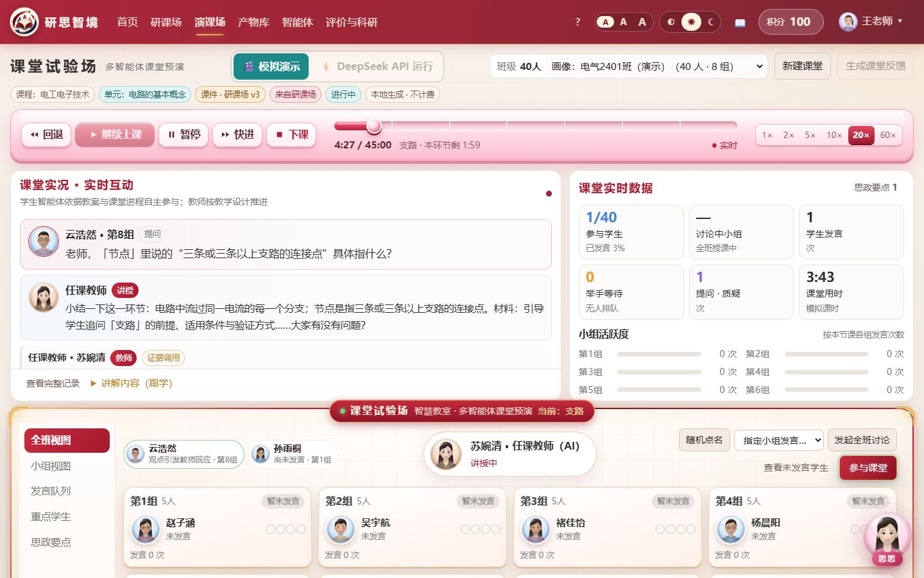Open the book manual icon in header
The image size is (924, 578).
(x=740, y=22)
